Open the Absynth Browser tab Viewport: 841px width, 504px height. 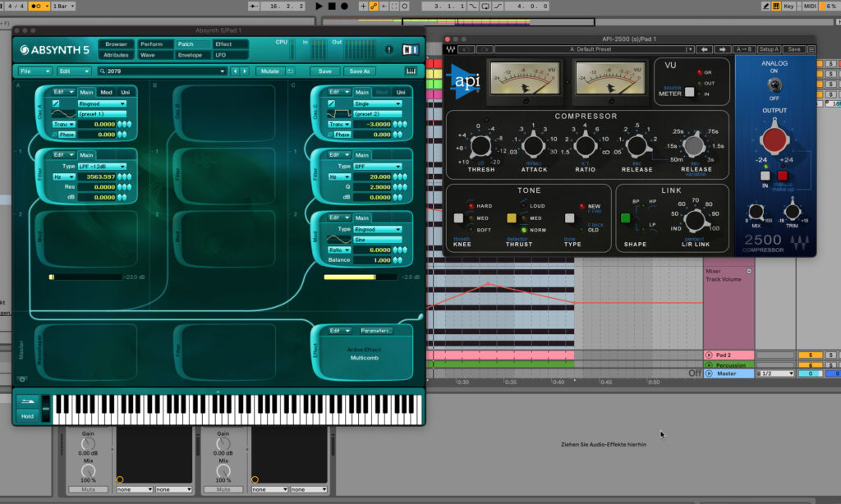pos(116,44)
